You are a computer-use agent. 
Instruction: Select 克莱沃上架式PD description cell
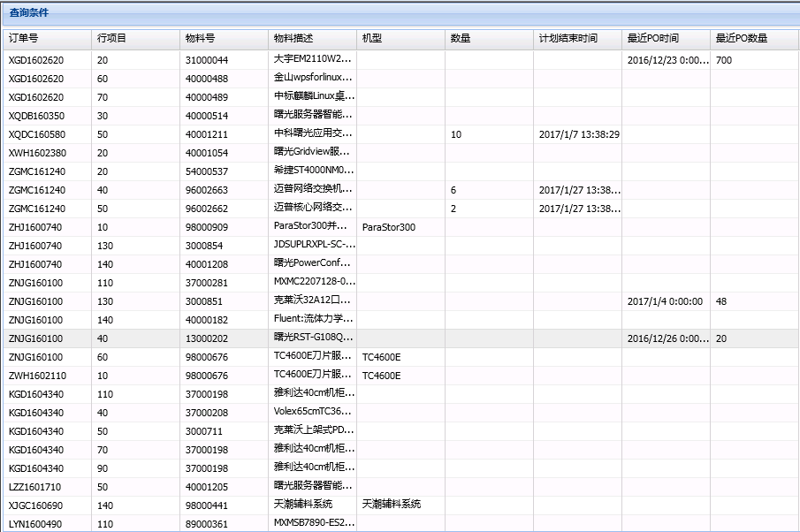click(312, 431)
